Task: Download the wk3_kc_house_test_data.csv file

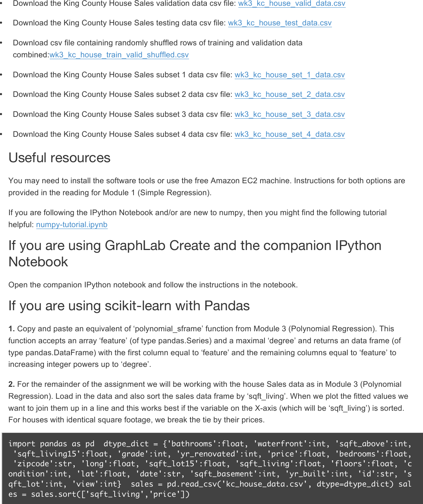Action: (x=280, y=23)
